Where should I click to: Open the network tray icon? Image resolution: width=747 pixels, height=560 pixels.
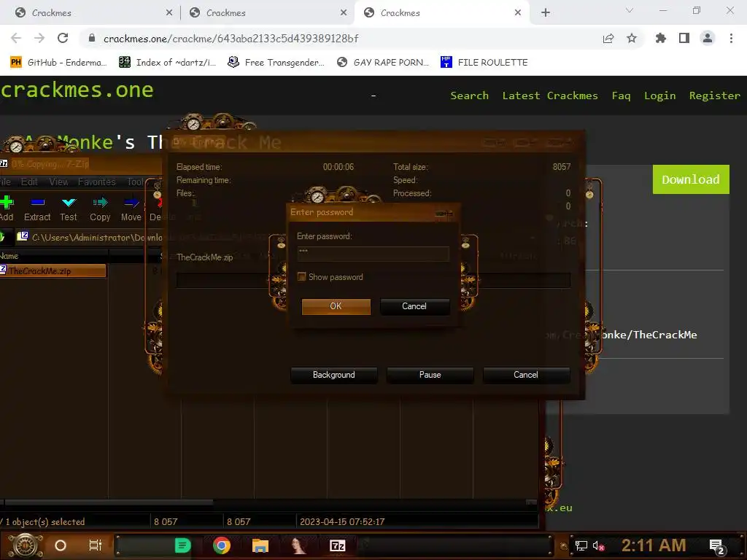click(x=581, y=545)
